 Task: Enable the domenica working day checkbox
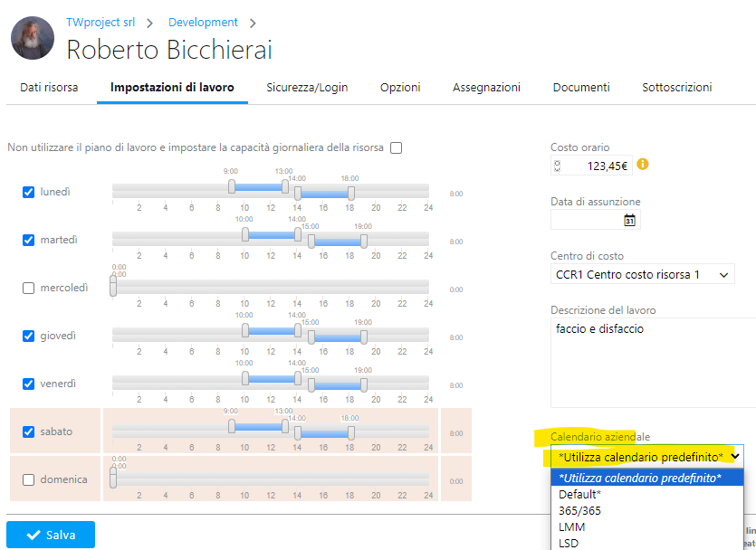[27, 479]
